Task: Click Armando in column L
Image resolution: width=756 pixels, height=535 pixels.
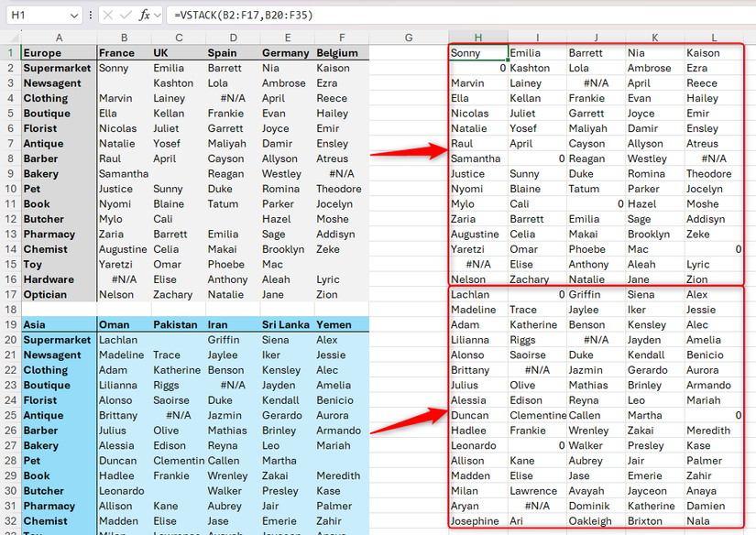Action: [x=714, y=385]
